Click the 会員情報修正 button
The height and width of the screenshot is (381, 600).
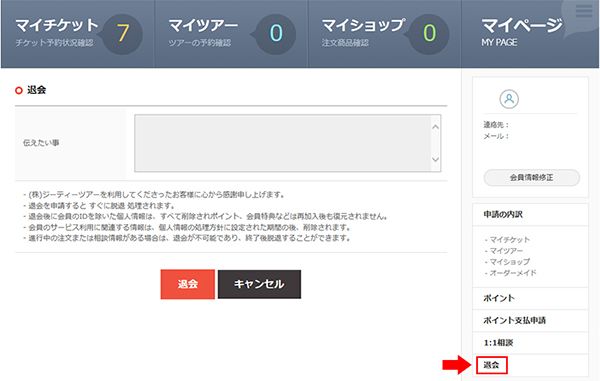pyautogui.click(x=532, y=177)
